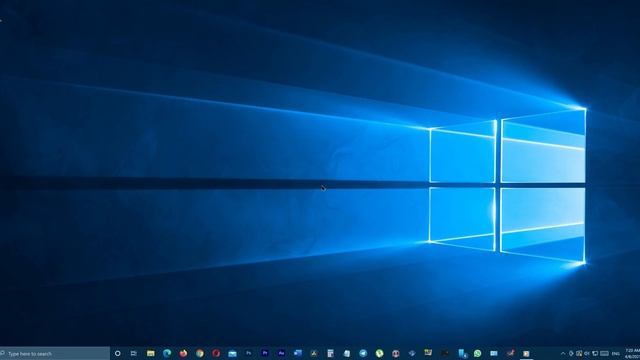
Task: Click the touch keyboard tray icon
Action: [x=604, y=353]
